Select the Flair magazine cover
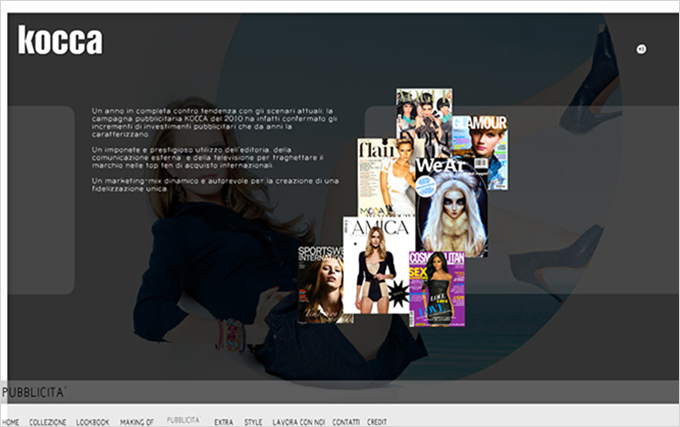Screen dimensions: 680x427 coord(385,178)
